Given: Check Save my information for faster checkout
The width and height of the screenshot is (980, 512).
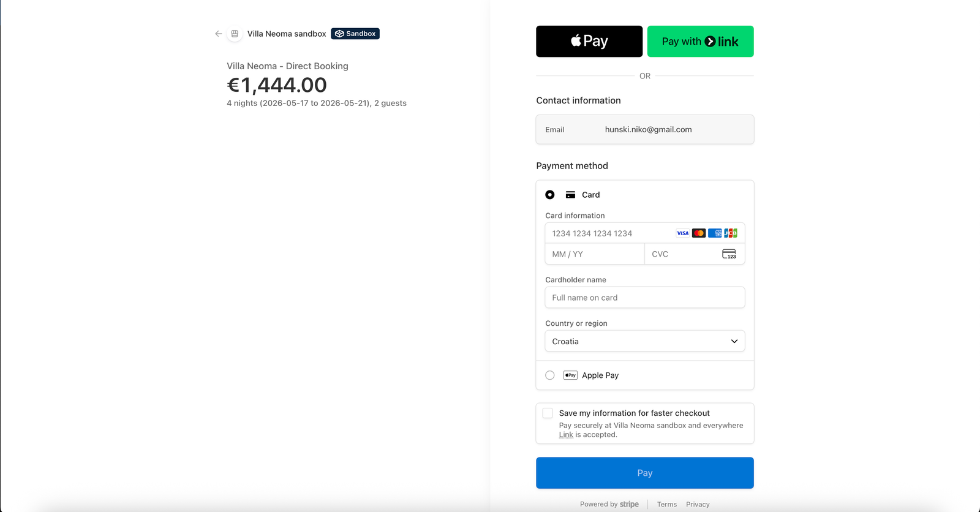Looking at the screenshot, I should (x=548, y=413).
